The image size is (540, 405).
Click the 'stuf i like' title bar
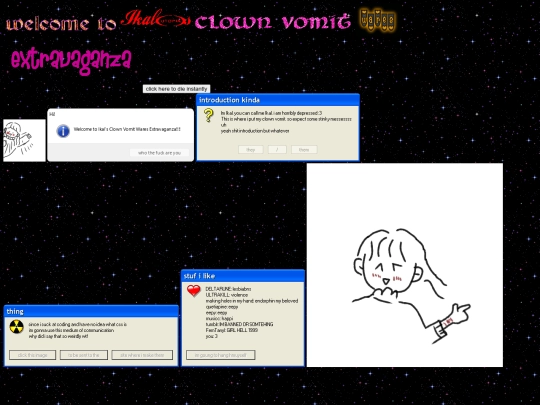click(243, 276)
